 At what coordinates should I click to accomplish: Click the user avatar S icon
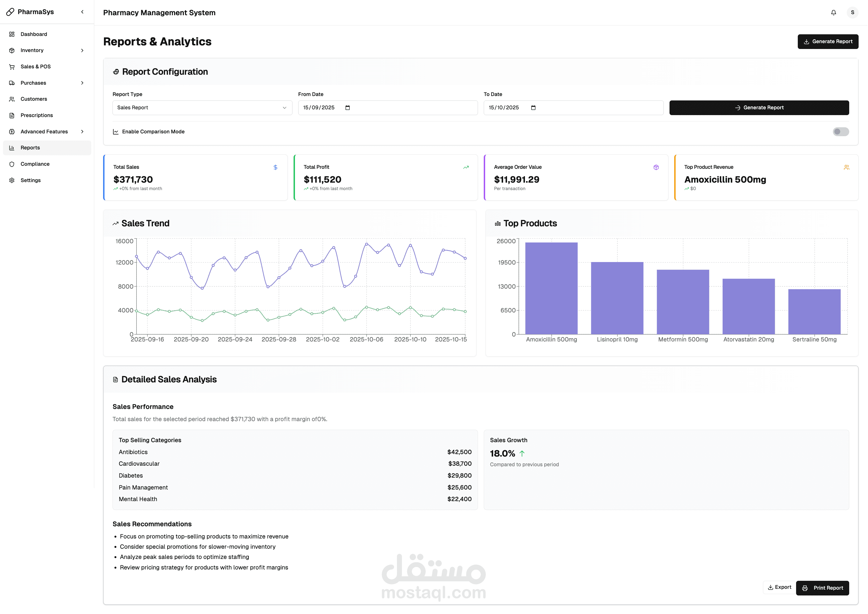pyautogui.click(x=852, y=12)
